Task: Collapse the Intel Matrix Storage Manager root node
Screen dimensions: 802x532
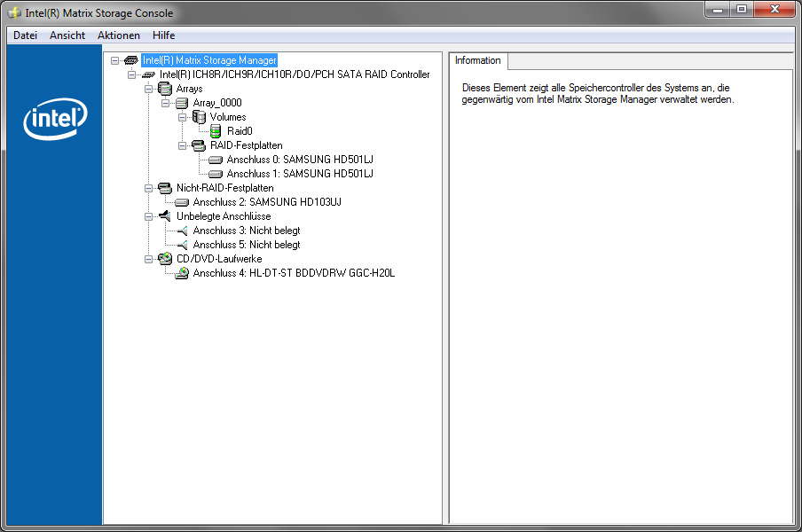Action: (115, 60)
